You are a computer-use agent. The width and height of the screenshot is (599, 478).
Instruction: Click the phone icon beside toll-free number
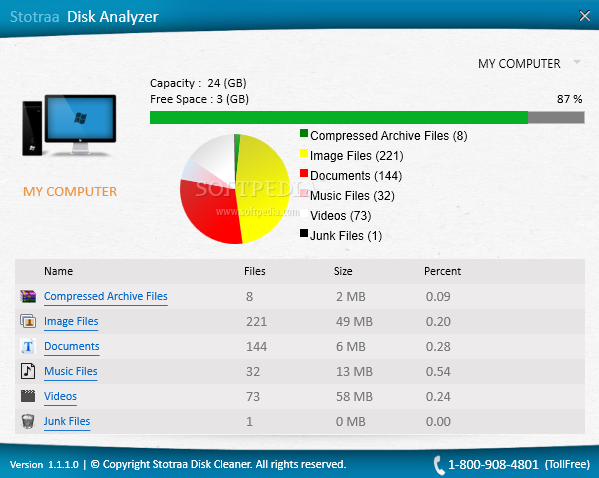439,465
